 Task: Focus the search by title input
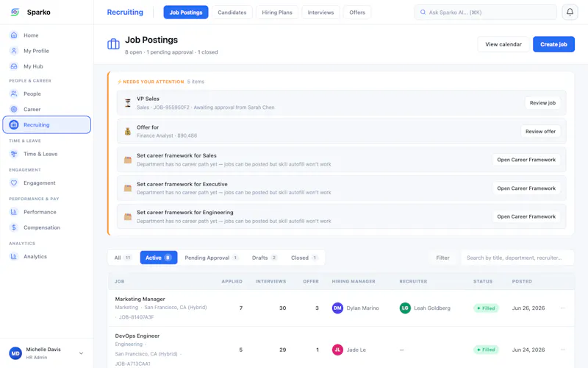coord(517,258)
